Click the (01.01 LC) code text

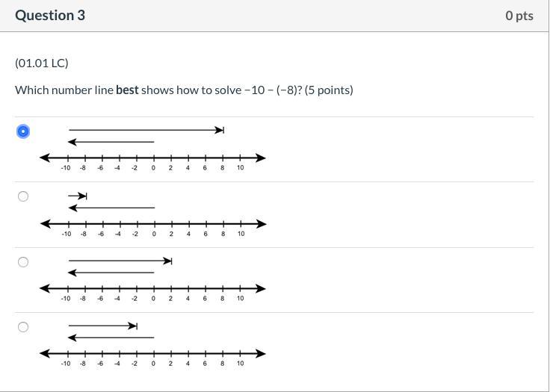42,63
